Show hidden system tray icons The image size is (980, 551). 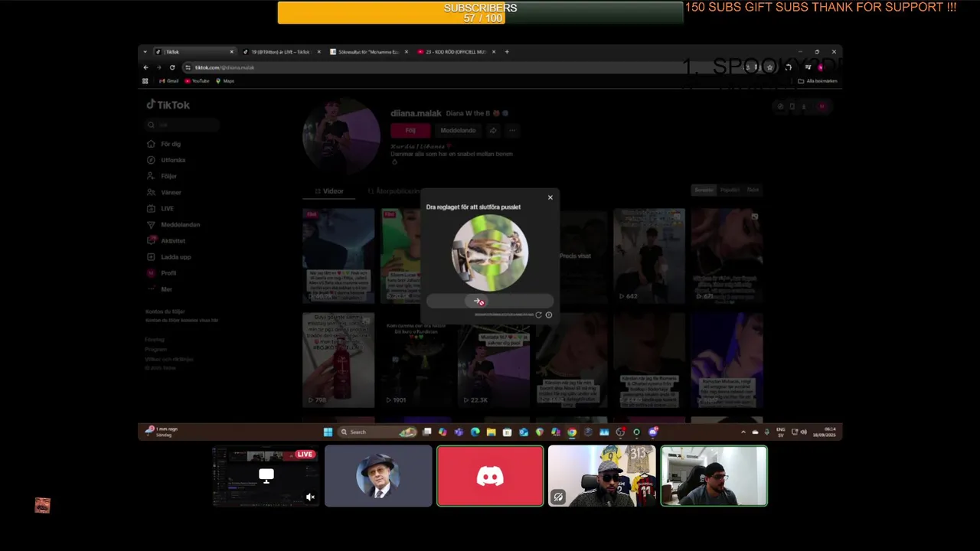point(743,432)
